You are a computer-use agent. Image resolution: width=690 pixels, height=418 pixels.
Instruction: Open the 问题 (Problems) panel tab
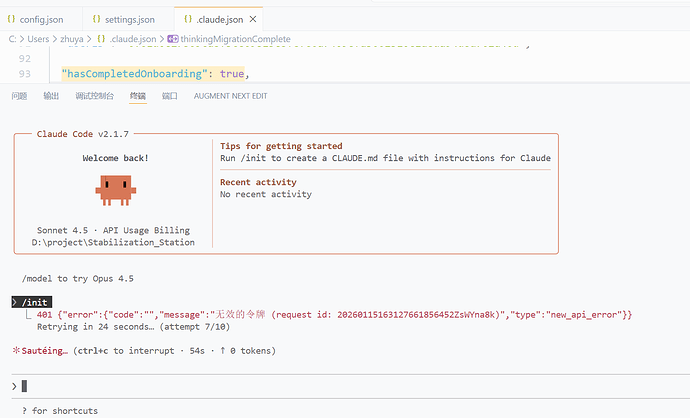click(19, 96)
